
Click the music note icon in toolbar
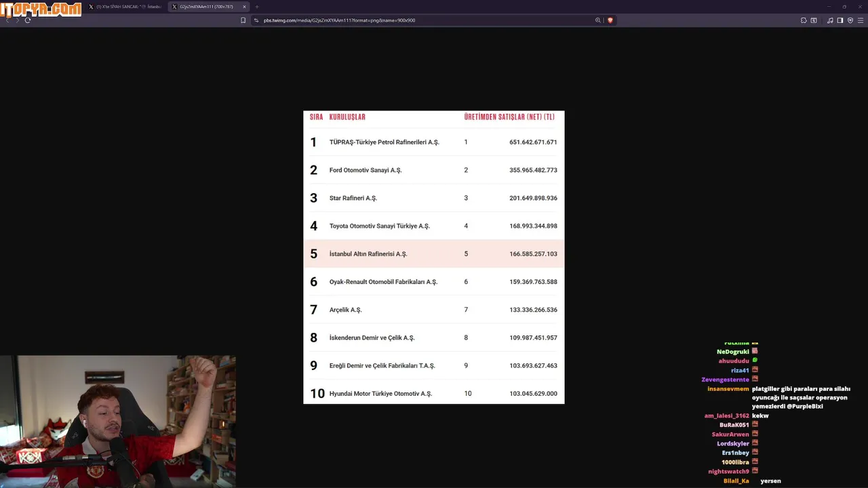click(x=830, y=20)
